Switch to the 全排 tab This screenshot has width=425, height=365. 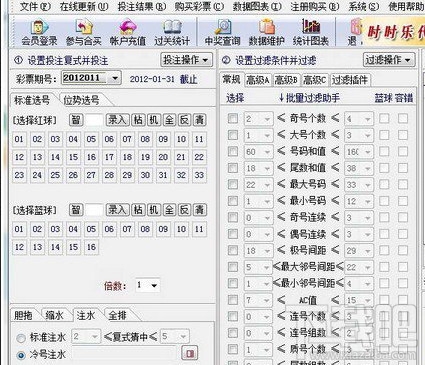point(117,315)
